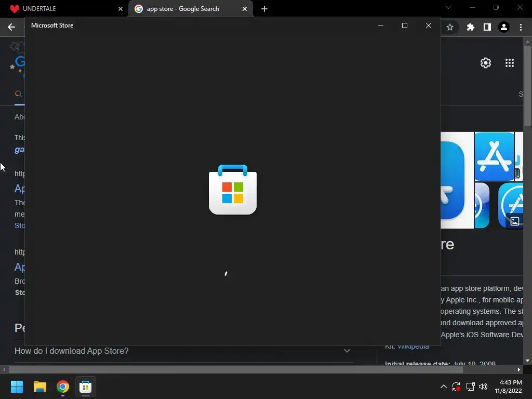Screen dimensions: 532x399
Task: Expand the How do I download App Store question
Action: point(347,351)
